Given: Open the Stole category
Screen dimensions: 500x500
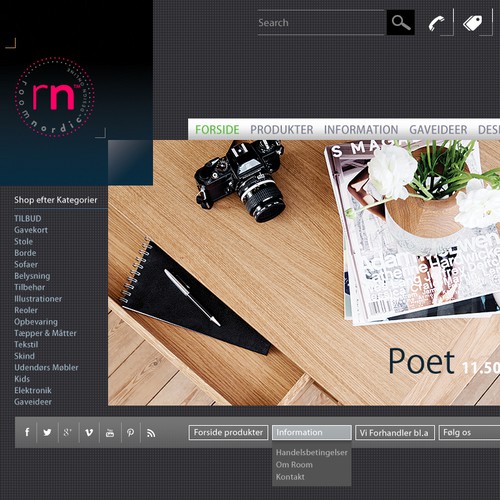Looking at the screenshot, I should [x=23, y=242].
